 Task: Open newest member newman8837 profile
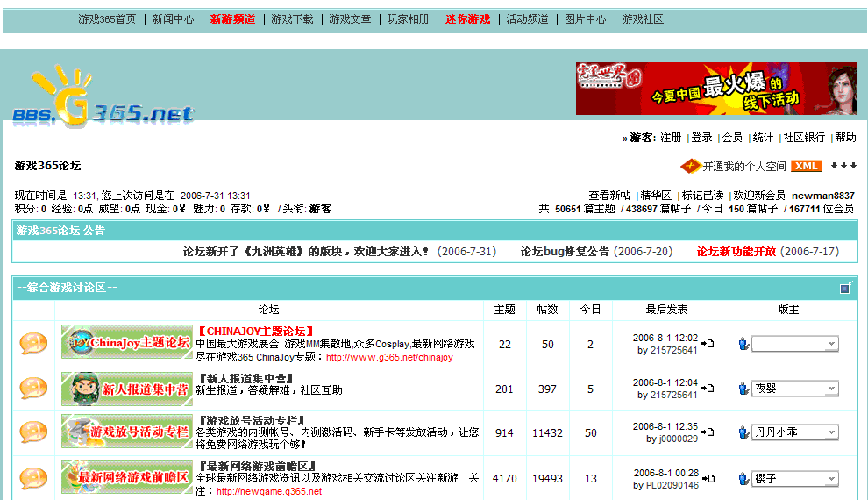point(823,196)
